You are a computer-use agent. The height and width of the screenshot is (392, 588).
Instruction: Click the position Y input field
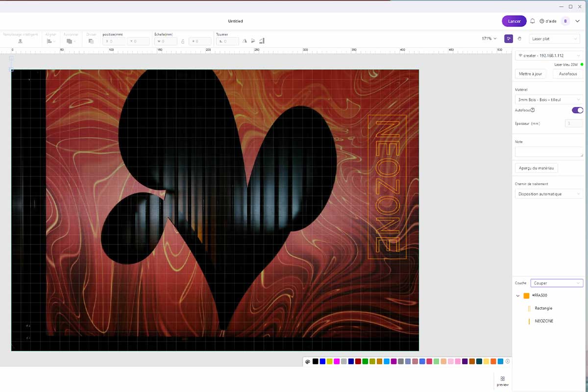pyautogui.click(x=138, y=42)
